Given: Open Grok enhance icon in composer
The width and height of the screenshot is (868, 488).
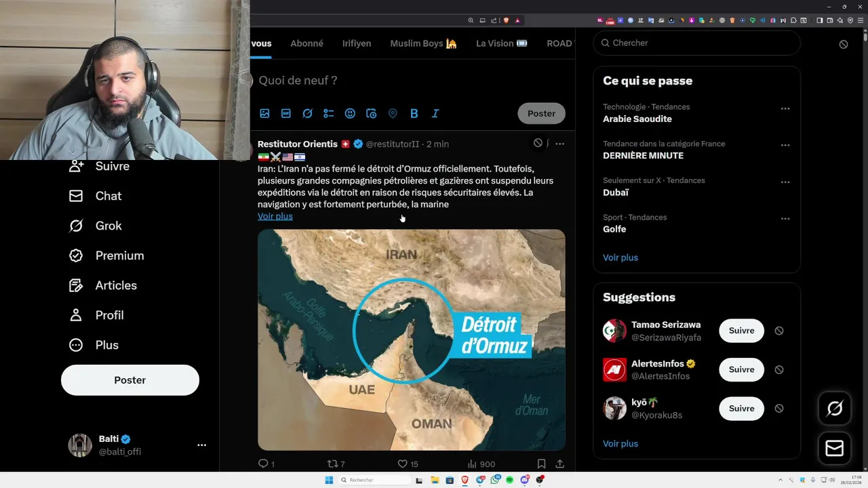Looking at the screenshot, I should click(x=307, y=114).
